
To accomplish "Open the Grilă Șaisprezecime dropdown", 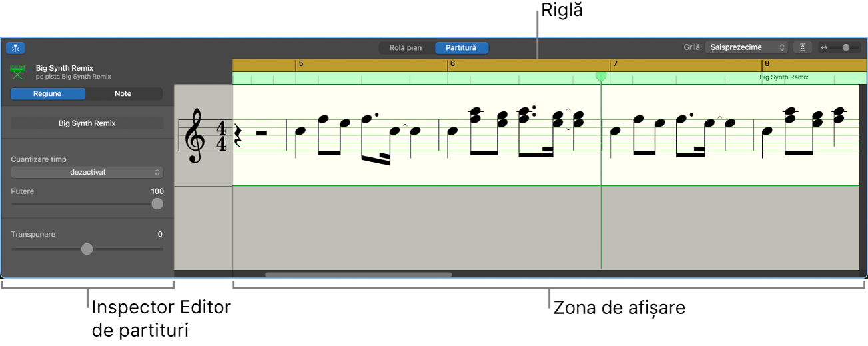I will 746,47.
